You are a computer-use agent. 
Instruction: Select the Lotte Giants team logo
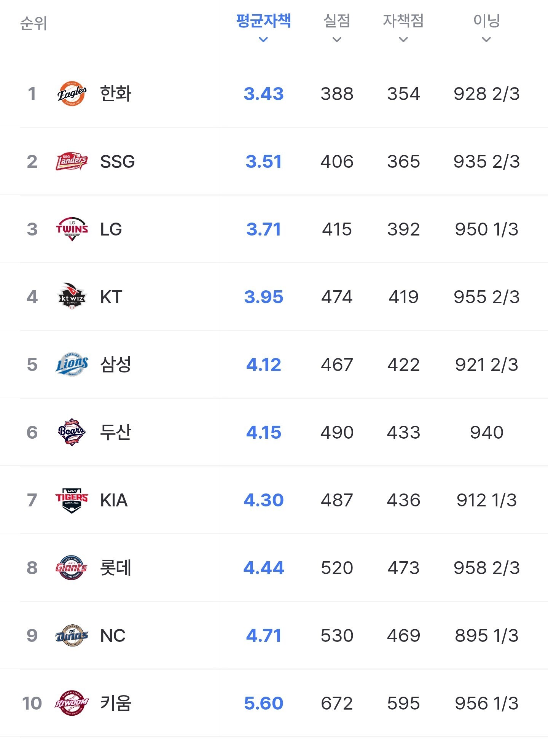pos(72,568)
